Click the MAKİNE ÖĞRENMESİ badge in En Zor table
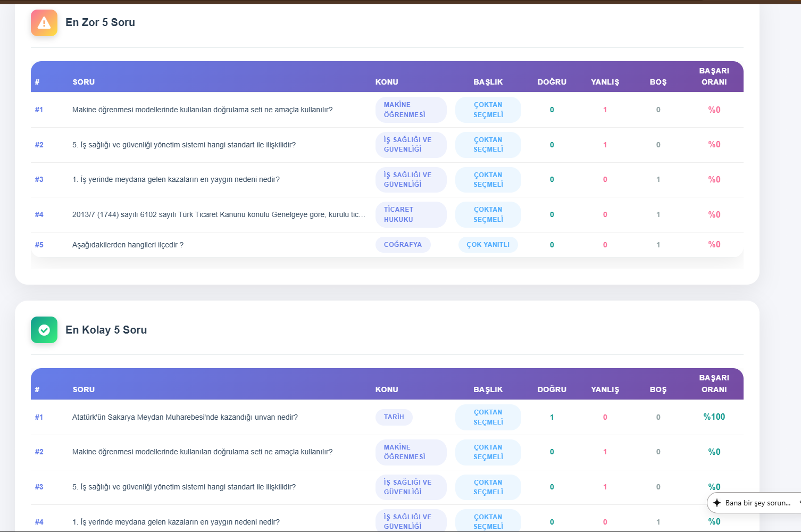Viewport: 801px width, 532px height. 410,110
